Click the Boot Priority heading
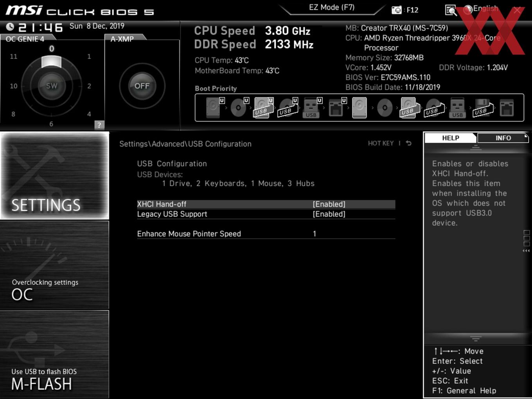This screenshot has width=532, height=399. click(216, 88)
